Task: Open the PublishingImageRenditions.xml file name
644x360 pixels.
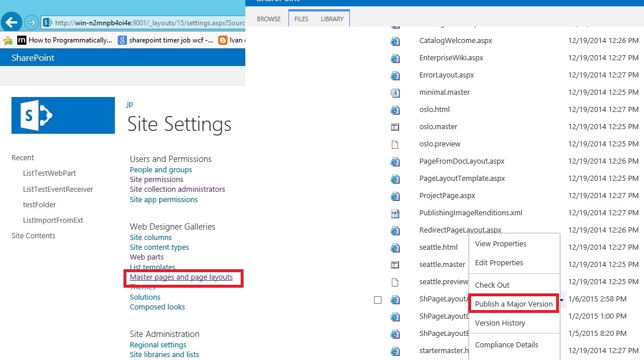Action: (471, 213)
